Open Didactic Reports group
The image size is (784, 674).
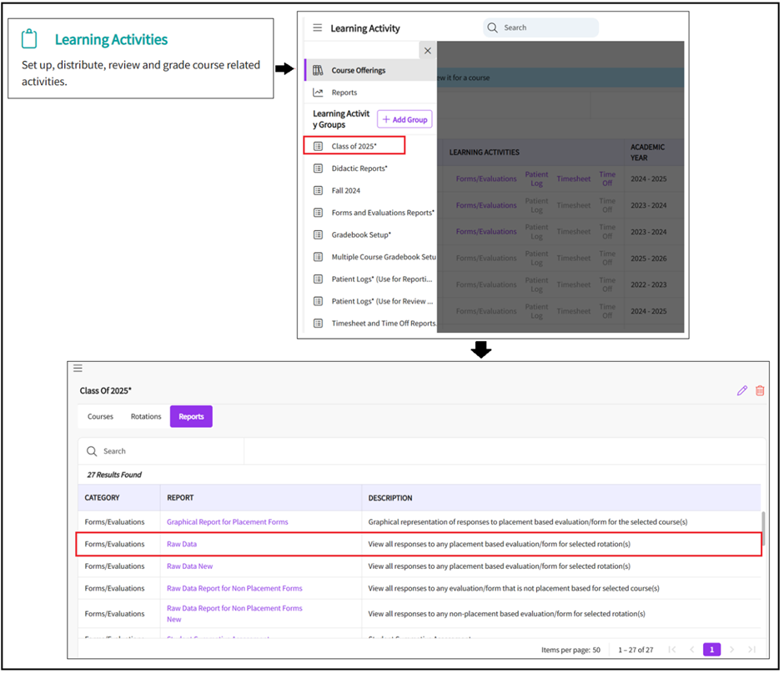tap(359, 168)
